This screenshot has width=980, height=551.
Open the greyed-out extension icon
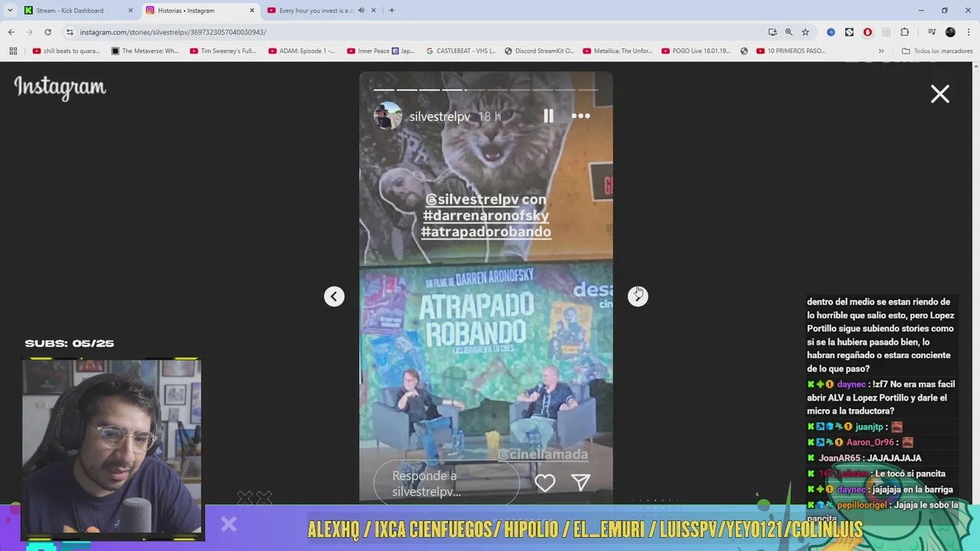[x=886, y=32]
